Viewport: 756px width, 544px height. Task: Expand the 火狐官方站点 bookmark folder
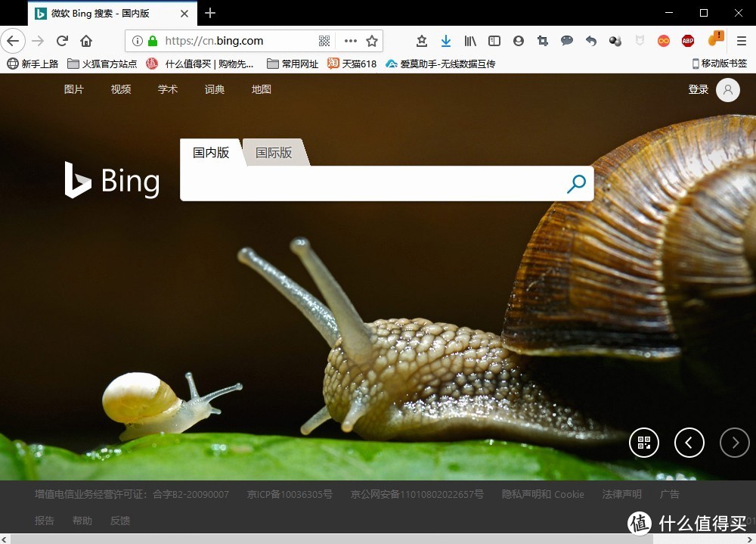(102, 64)
